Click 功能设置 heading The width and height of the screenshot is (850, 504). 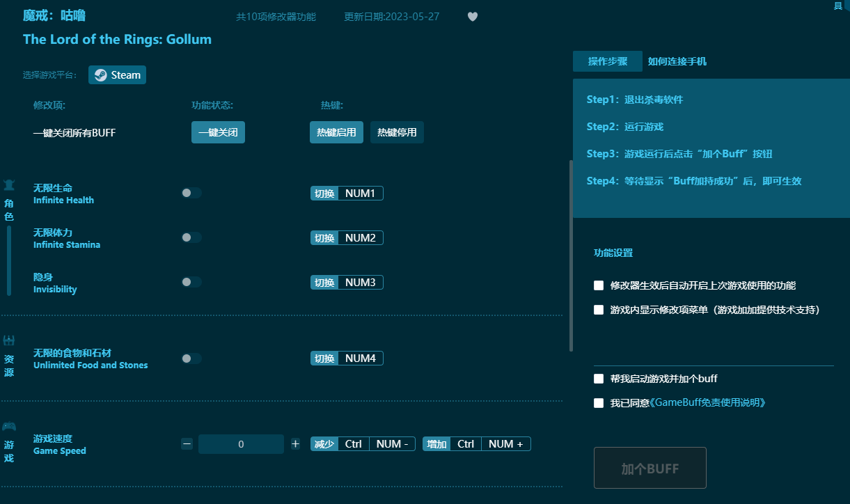[x=613, y=253]
